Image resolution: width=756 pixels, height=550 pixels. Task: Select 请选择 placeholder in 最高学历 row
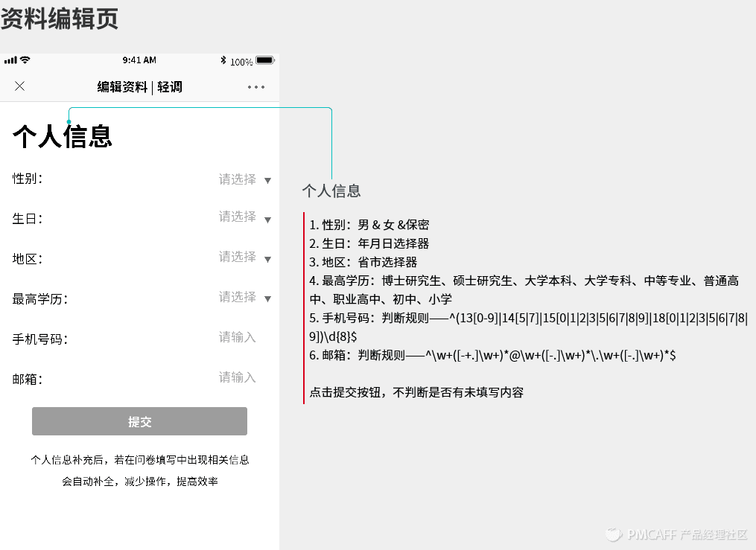click(x=237, y=297)
